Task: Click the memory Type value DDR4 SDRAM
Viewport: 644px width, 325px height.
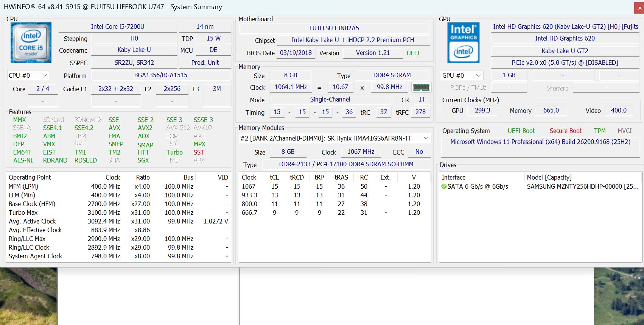Action: point(392,75)
